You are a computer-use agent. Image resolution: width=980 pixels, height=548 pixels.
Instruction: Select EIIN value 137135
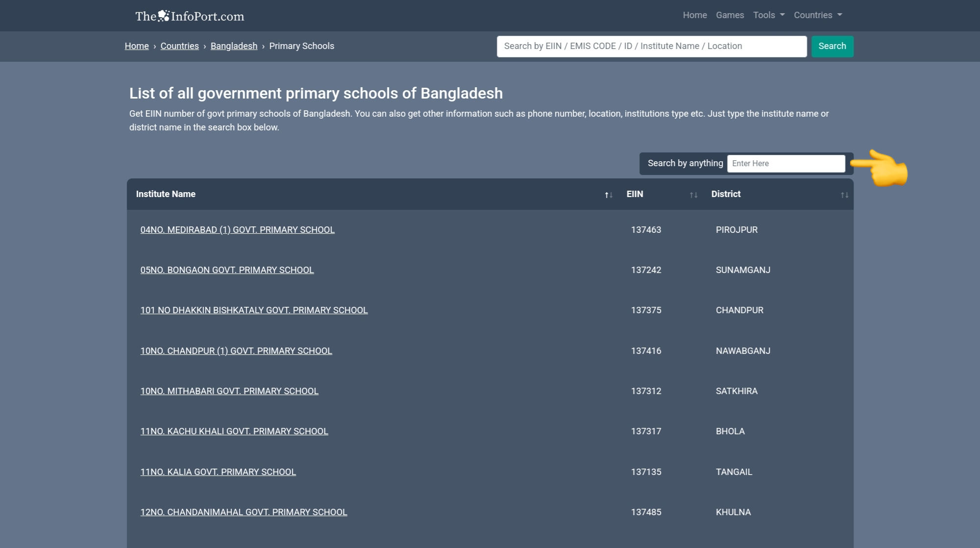tap(646, 472)
